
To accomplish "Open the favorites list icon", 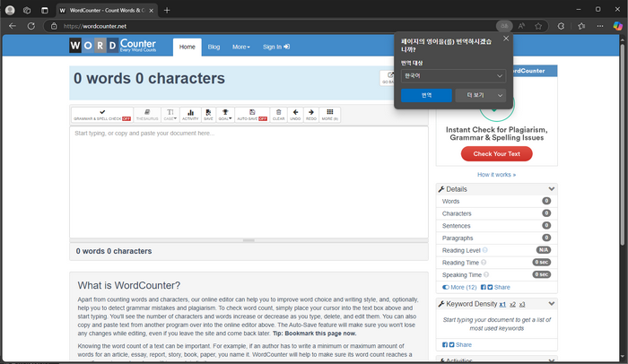I will click(581, 26).
